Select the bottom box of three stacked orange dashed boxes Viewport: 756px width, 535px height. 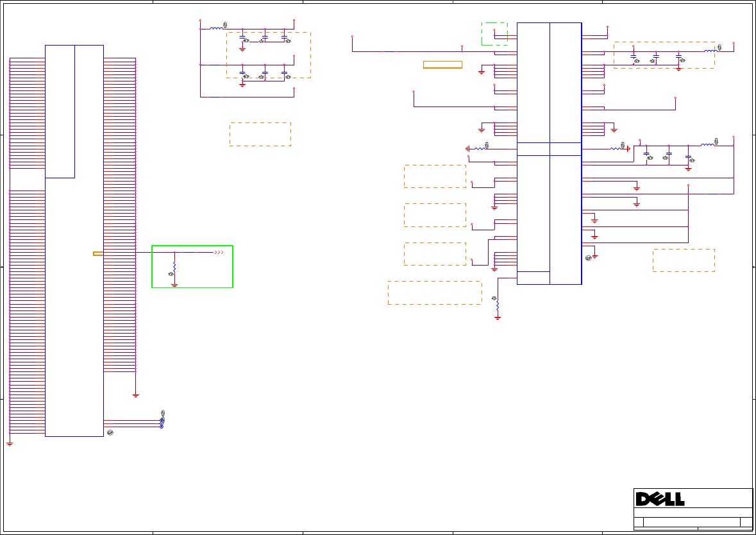pyautogui.click(x=435, y=254)
